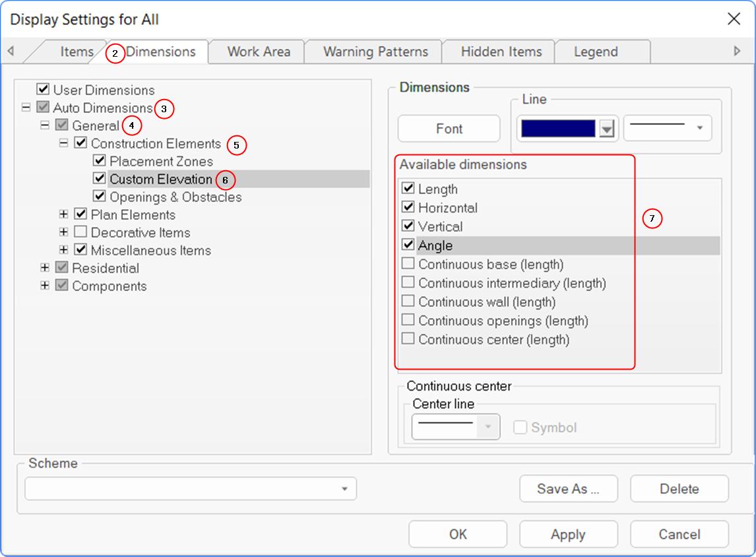The image size is (756, 557).
Task: Uncheck the Length dimension
Action: pyautogui.click(x=408, y=187)
